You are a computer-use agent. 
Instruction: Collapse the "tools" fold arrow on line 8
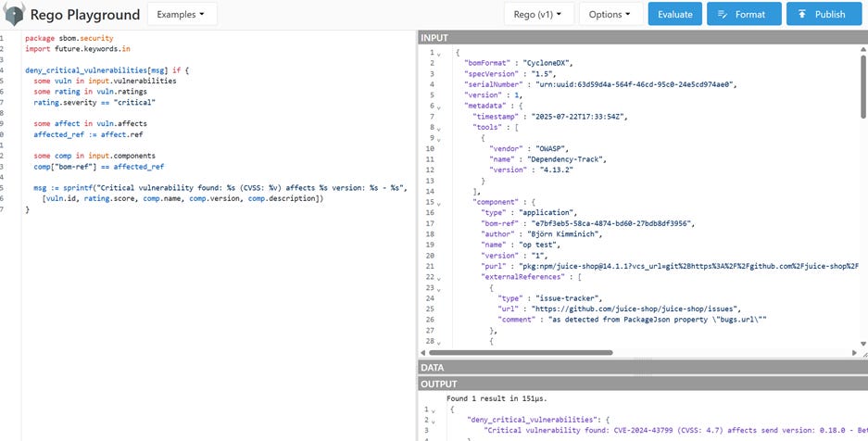click(439, 129)
